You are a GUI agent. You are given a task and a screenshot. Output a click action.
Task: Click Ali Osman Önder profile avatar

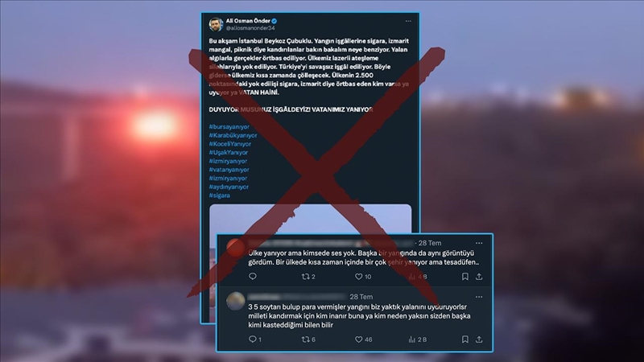point(216,25)
